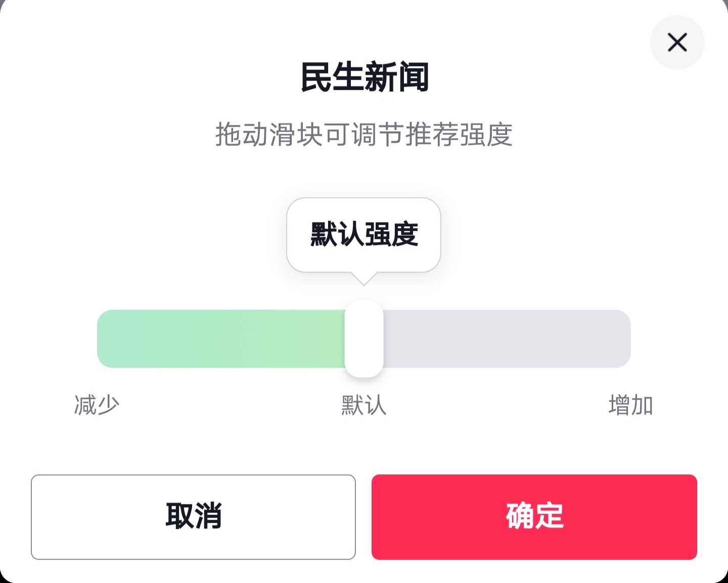Confirm with the red 确定 button
Viewport: 728px width, 583px height.
(534, 517)
